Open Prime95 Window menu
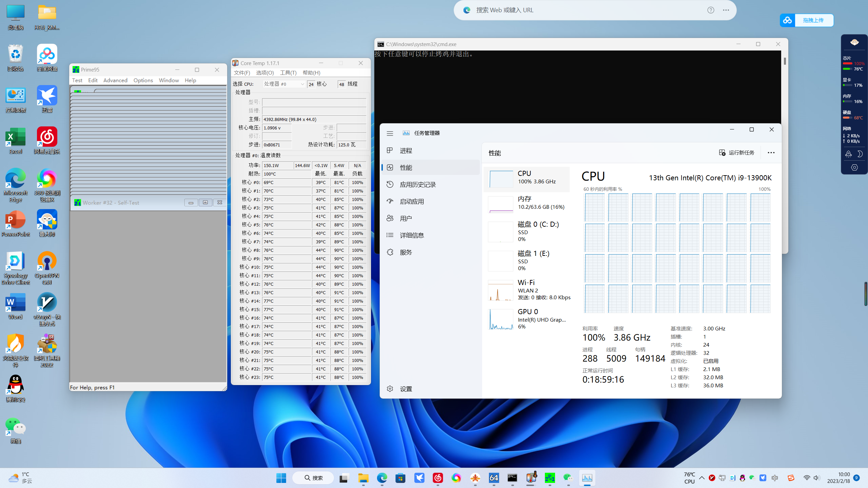 169,80
